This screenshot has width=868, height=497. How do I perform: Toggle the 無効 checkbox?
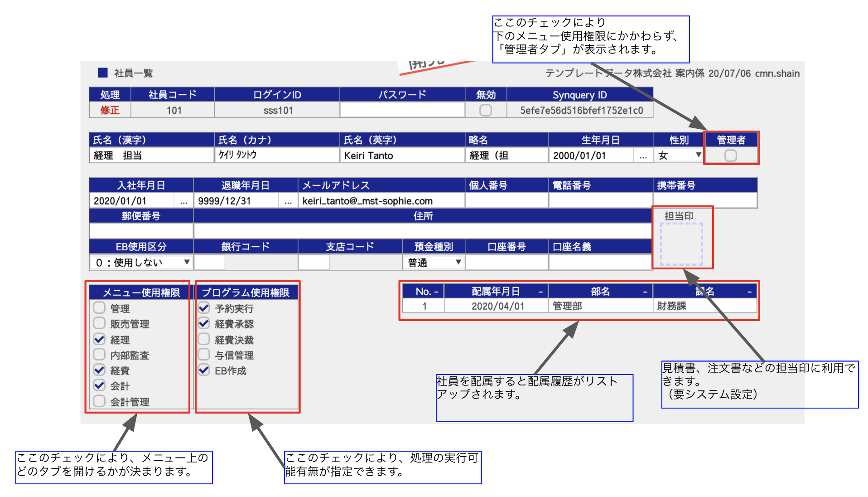tap(485, 110)
